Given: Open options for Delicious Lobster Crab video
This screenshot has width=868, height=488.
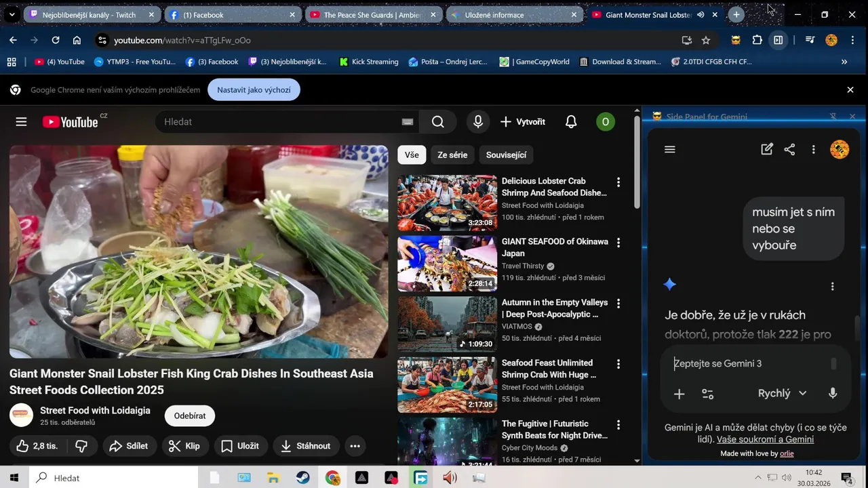Looking at the screenshot, I should click(x=618, y=182).
